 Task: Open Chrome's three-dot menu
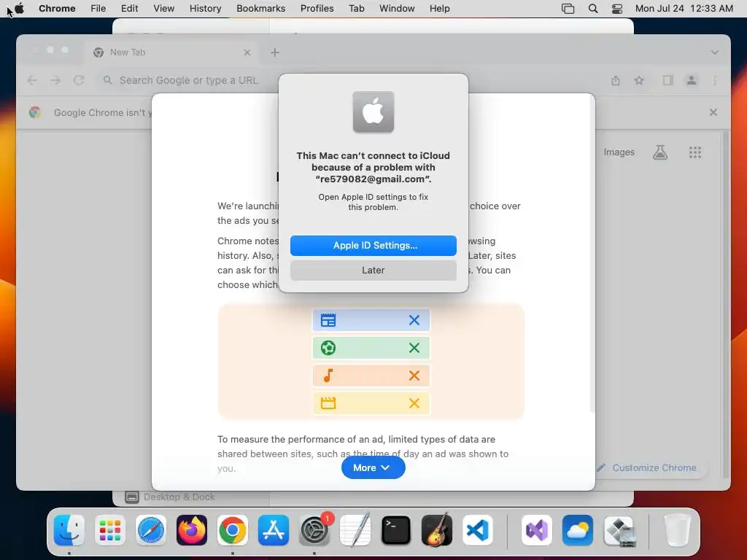[715, 80]
